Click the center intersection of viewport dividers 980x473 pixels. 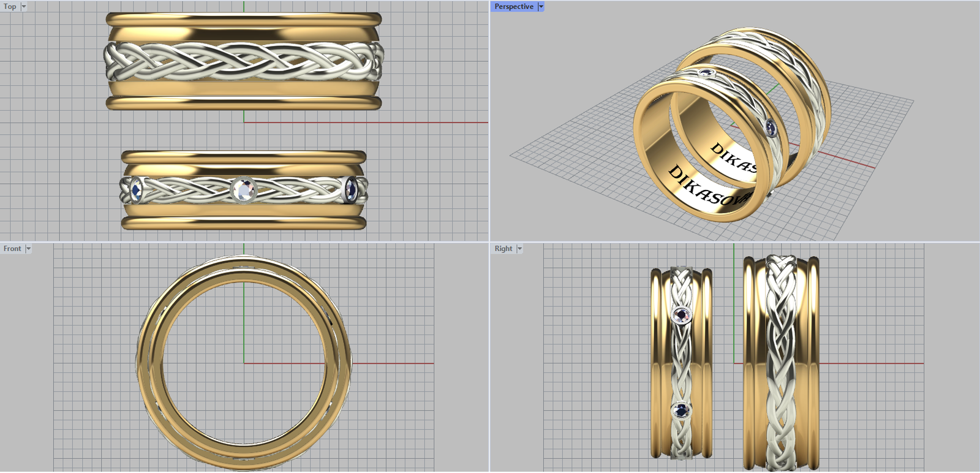(x=489, y=242)
